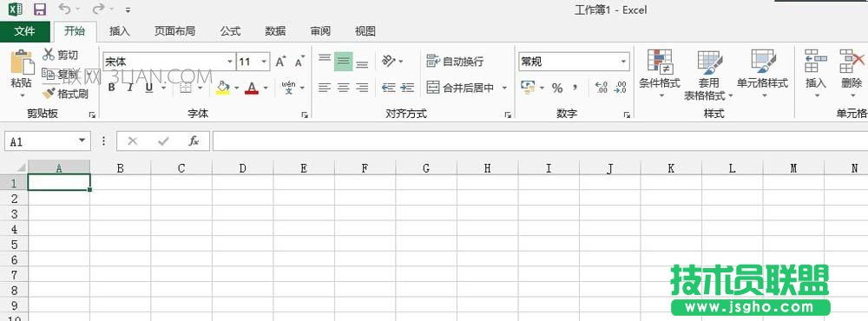
Task: Switch to the 公式 ribbon tab
Action: click(x=230, y=31)
